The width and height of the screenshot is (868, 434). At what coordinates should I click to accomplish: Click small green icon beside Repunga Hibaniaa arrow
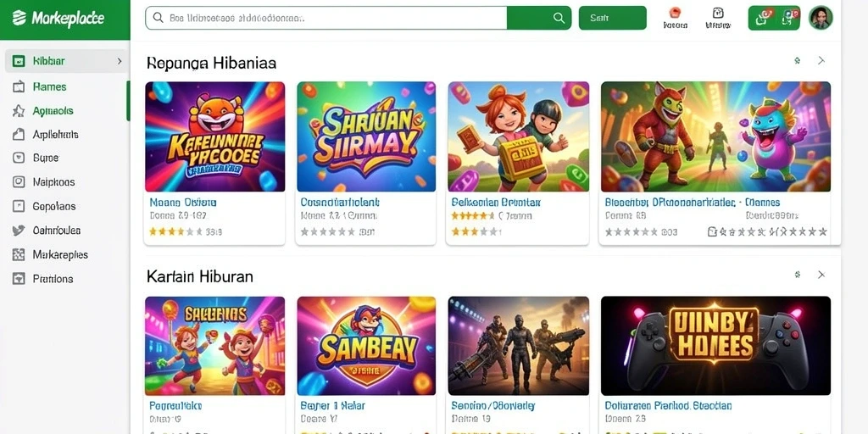[797, 60]
